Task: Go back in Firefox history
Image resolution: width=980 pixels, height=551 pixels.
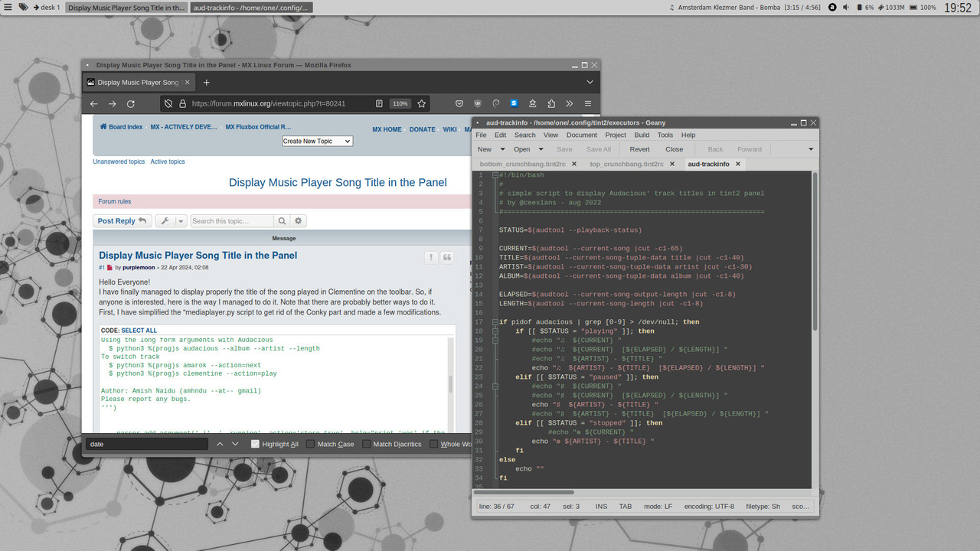Action: [x=93, y=103]
